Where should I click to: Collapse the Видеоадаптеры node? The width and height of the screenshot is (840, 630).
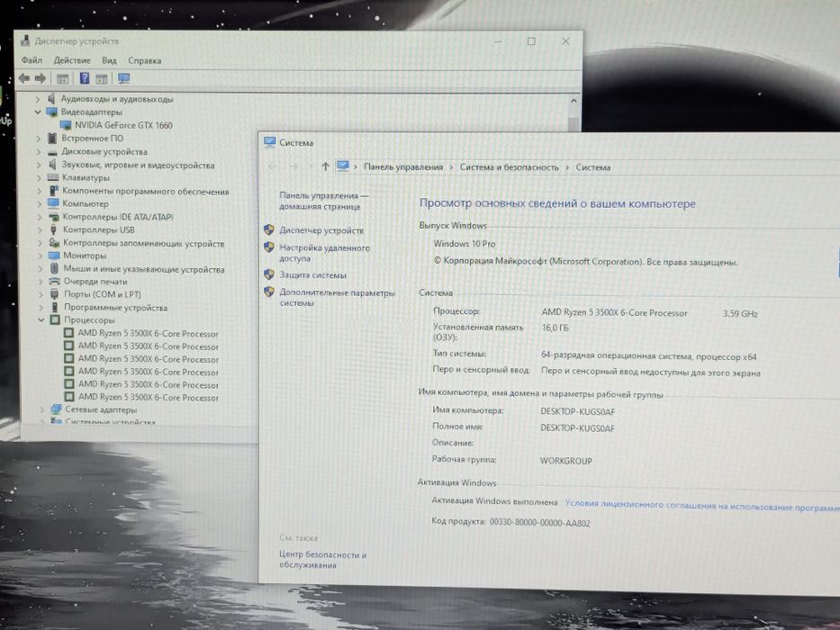(38, 112)
